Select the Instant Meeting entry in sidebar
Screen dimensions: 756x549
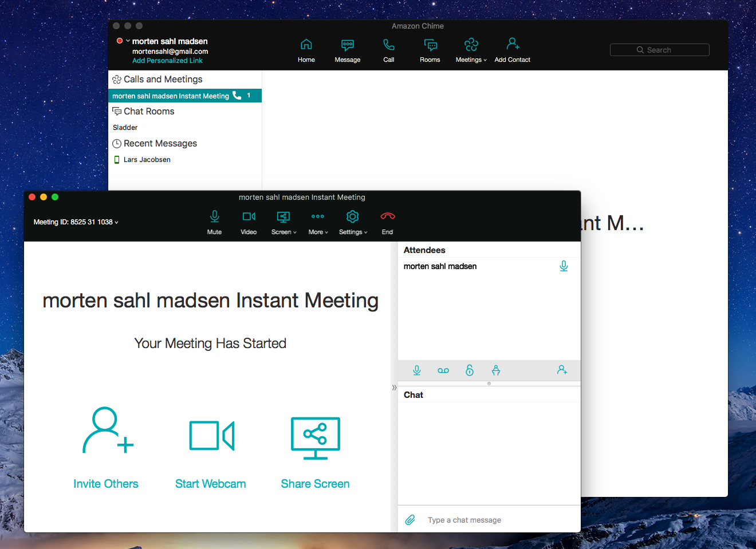171,96
